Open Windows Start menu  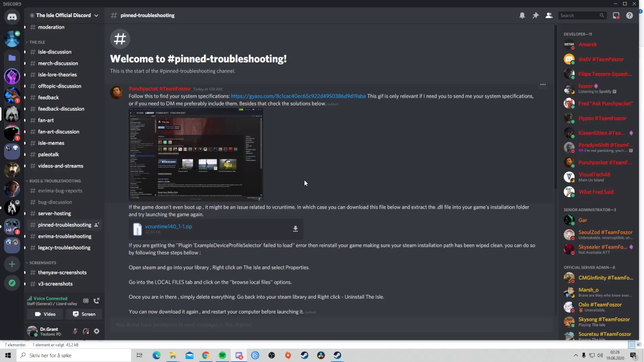coord(8,355)
